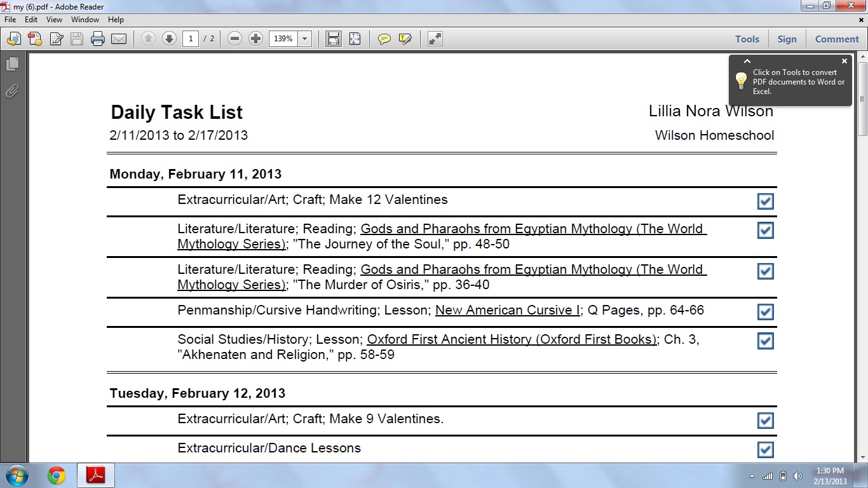Click the New American Cursive I link

point(508,310)
